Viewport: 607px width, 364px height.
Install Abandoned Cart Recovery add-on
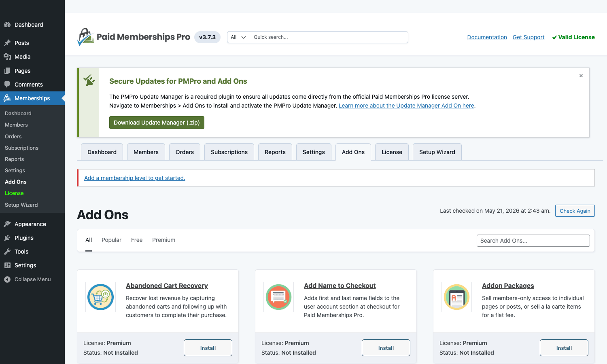pos(208,348)
